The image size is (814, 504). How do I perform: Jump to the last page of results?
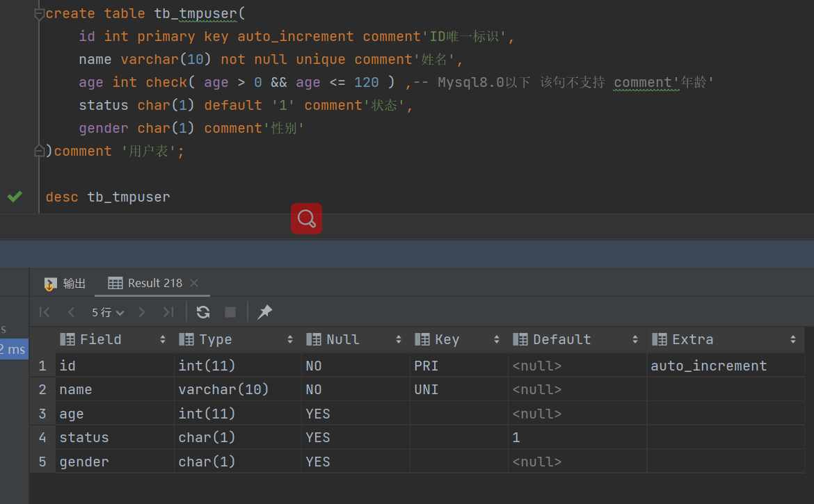(x=168, y=312)
